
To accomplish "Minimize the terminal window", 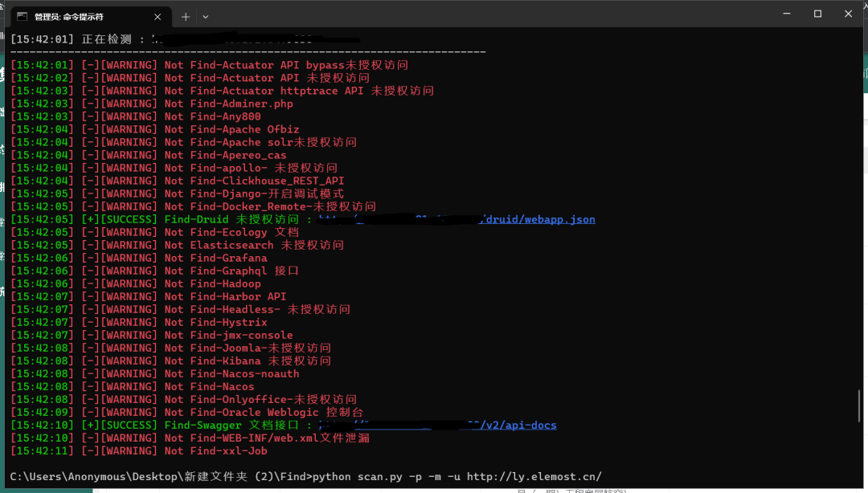I will click(x=787, y=14).
